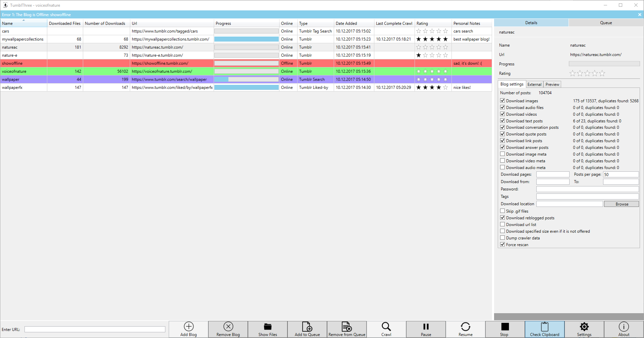Set the fifth rating star in Details
Viewport: 644px width, 338px height.
(602, 73)
